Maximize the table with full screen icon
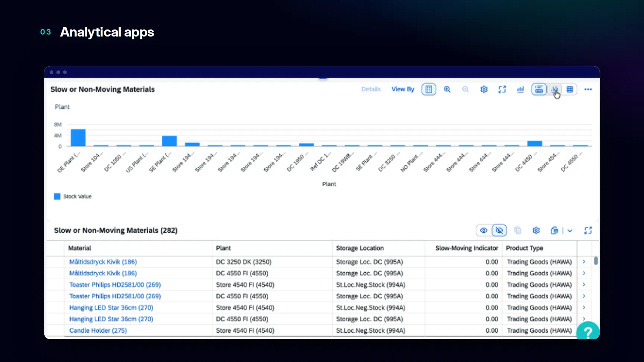This screenshot has height=362, width=644. point(588,231)
